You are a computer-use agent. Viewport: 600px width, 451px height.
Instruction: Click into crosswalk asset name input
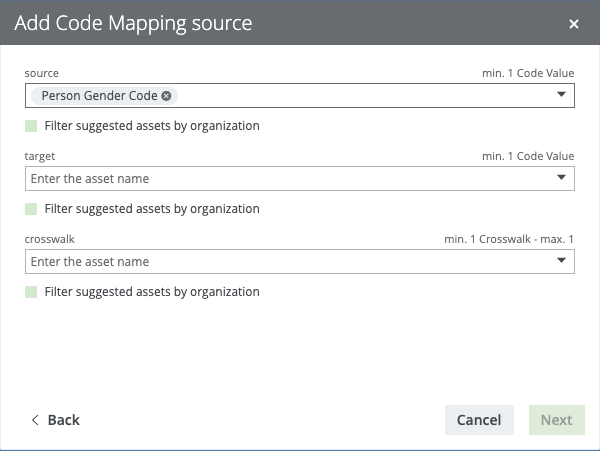[x=280, y=262]
